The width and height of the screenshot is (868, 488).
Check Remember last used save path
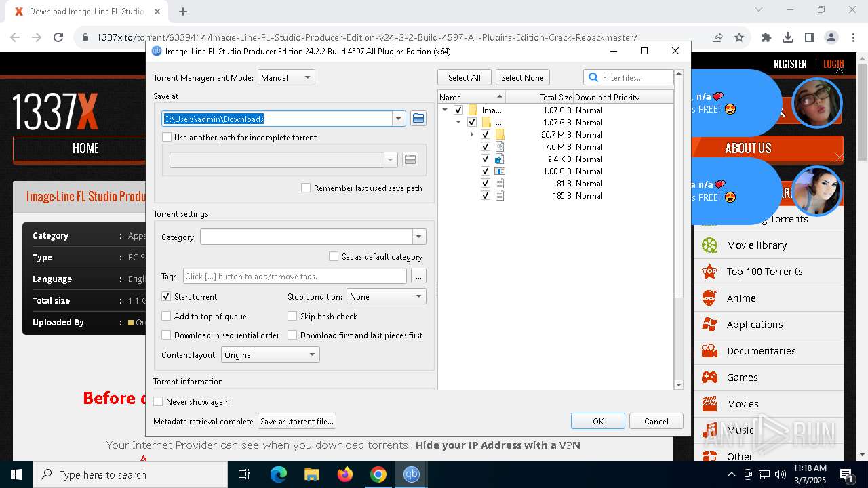click(306, 188)
